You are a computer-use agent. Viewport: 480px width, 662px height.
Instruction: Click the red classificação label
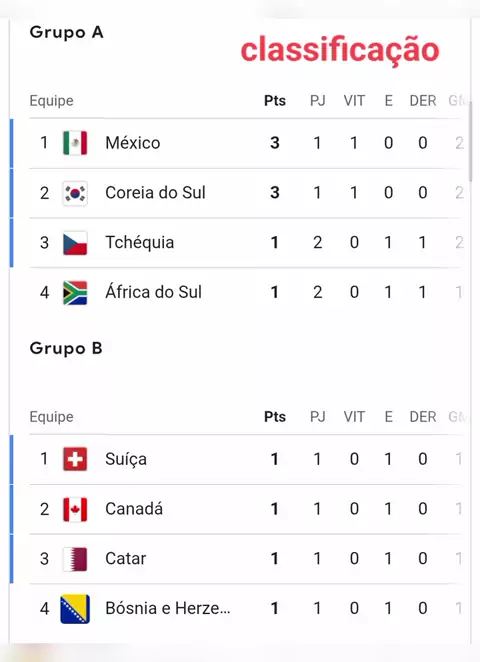point(340,50)
